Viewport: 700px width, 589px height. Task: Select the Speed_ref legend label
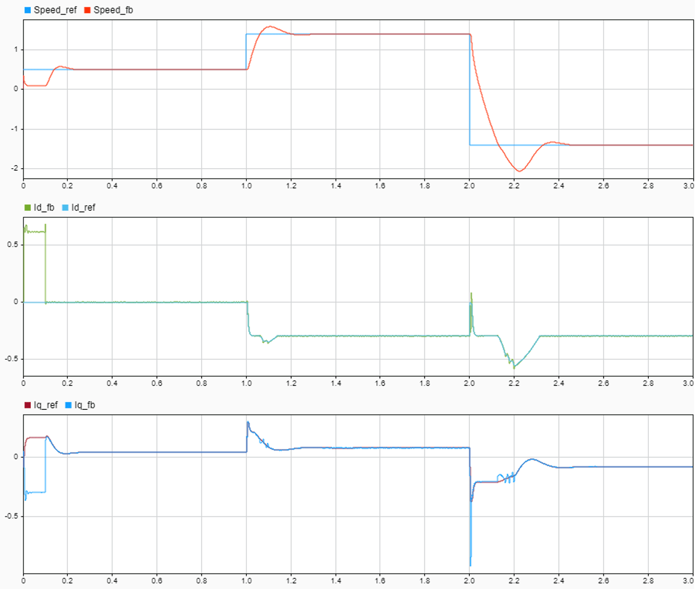(x=55, y=10)
